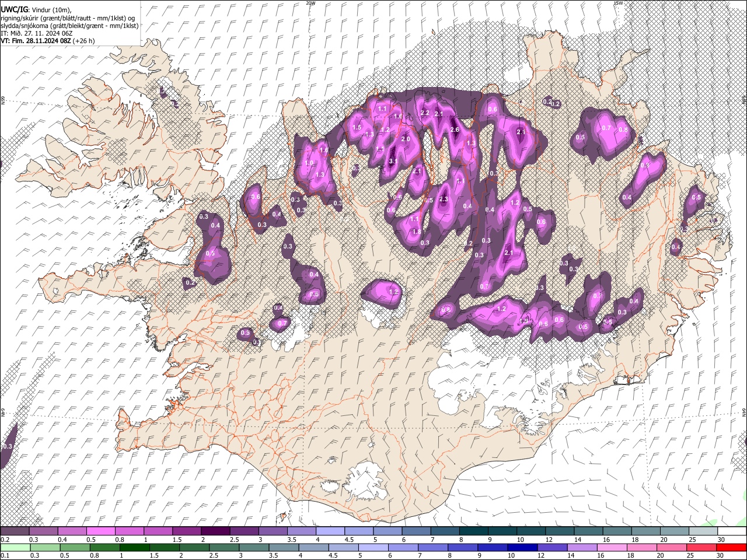This screenshot has width=747, height=560.
Task: Pick the snow legend swatch labeled 2.5
Action: (244, 531)
